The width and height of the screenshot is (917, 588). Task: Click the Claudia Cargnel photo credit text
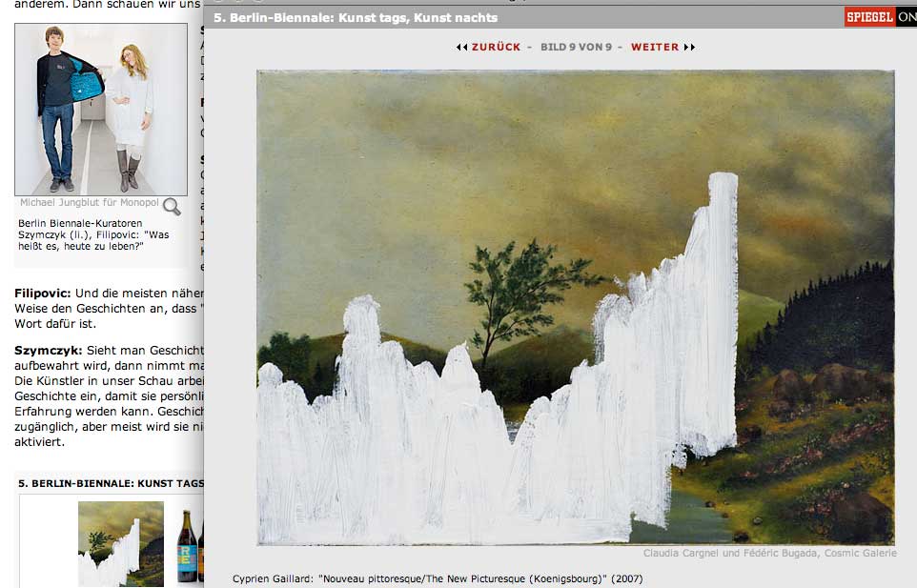pos(769,553)
